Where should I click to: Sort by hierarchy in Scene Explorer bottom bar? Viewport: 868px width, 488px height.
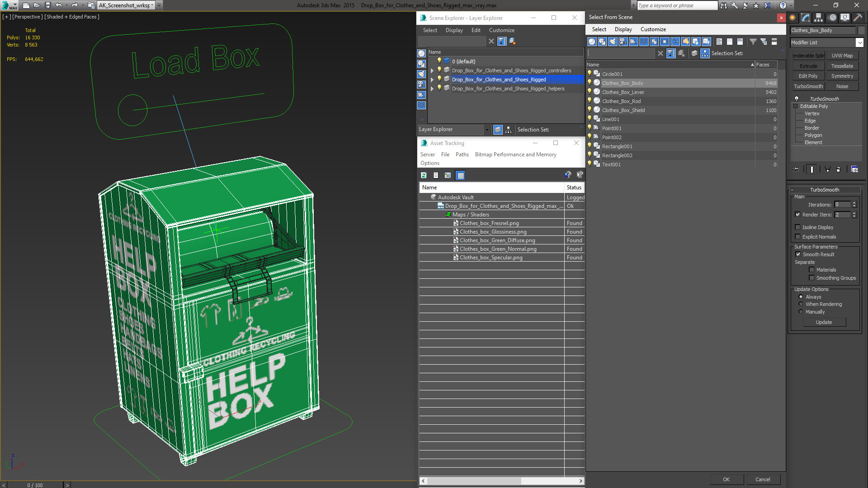coord(509,130)
